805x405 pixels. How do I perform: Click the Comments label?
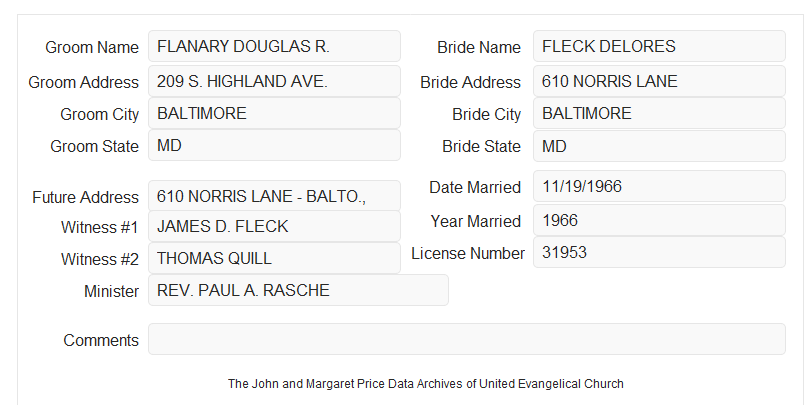coord(101,340)
